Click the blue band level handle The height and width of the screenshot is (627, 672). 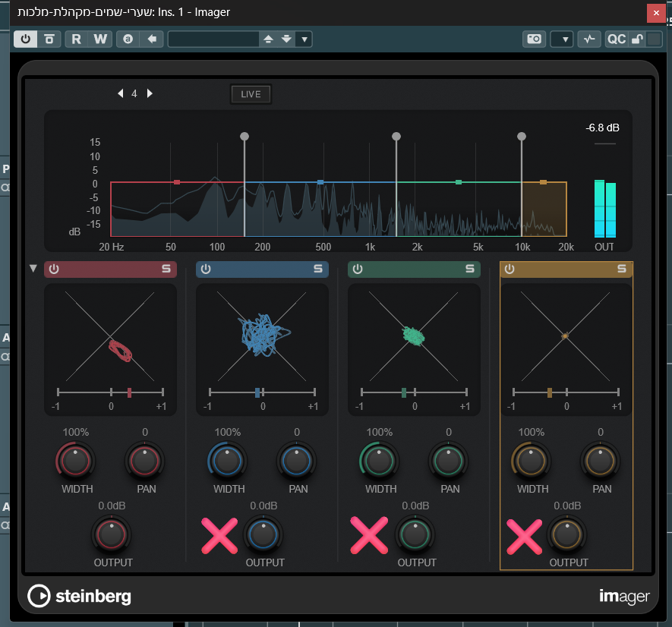click(x=320, y=182)
